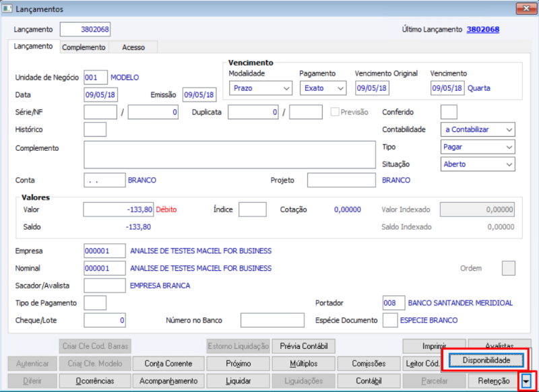This screenshot has width=539, height=392.
Task: Click the Próximo button
Action: (239, 363)
